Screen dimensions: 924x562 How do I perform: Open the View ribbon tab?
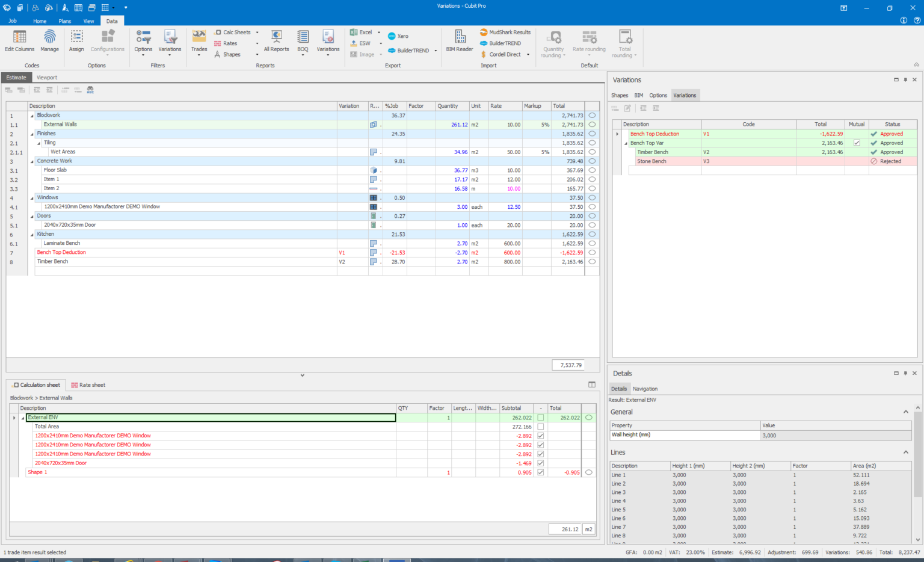88,20
